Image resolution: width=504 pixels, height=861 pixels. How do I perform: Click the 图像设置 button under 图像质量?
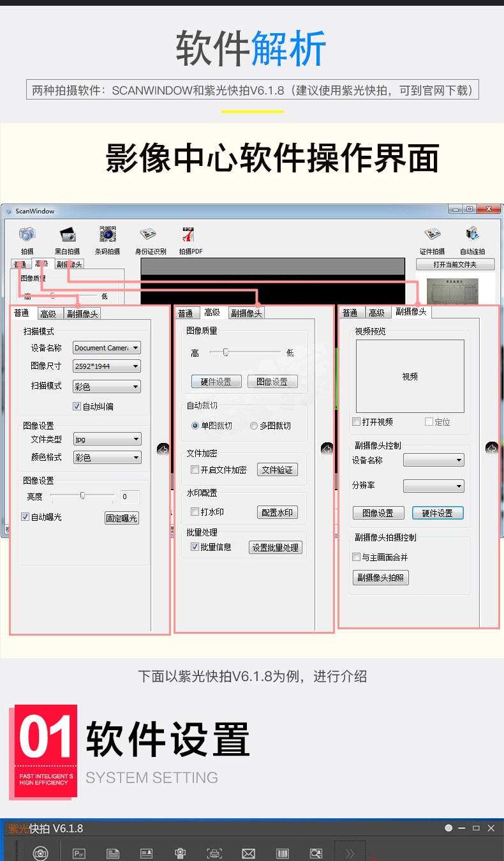tap(272, 382)
